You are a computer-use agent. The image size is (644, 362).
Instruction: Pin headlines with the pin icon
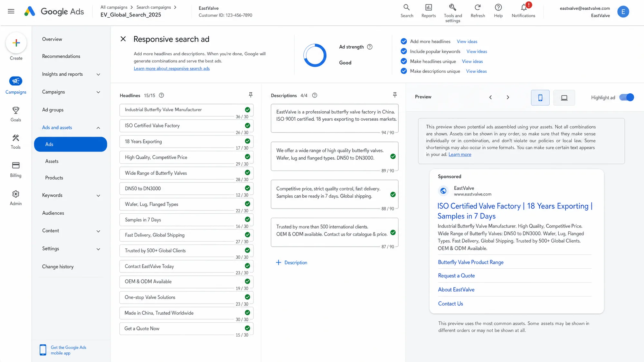coord(251,95)
